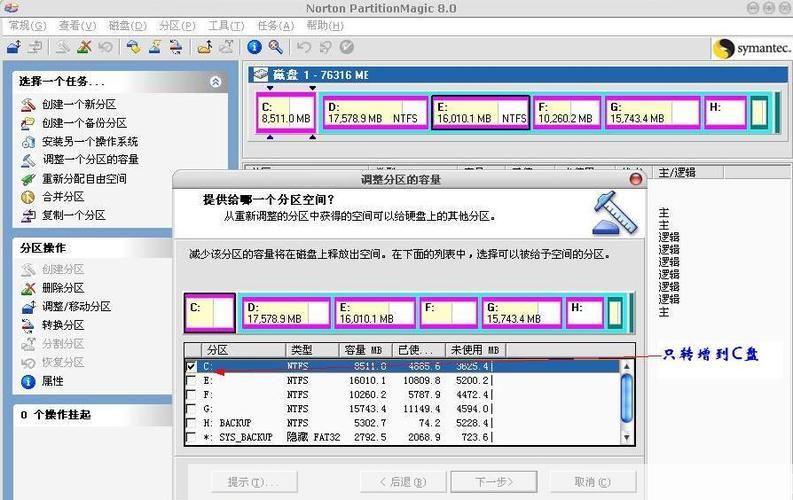This screenshot has height=500, width=793.
Task: Click the icon beside 删除分区
Action: tap(28, 288)
